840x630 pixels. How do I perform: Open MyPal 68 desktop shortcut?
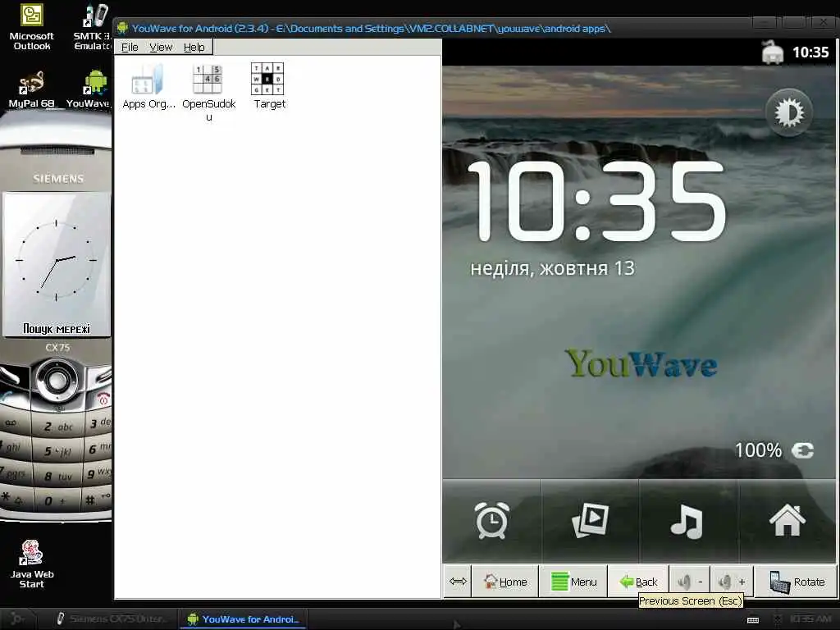pos(32,89)
